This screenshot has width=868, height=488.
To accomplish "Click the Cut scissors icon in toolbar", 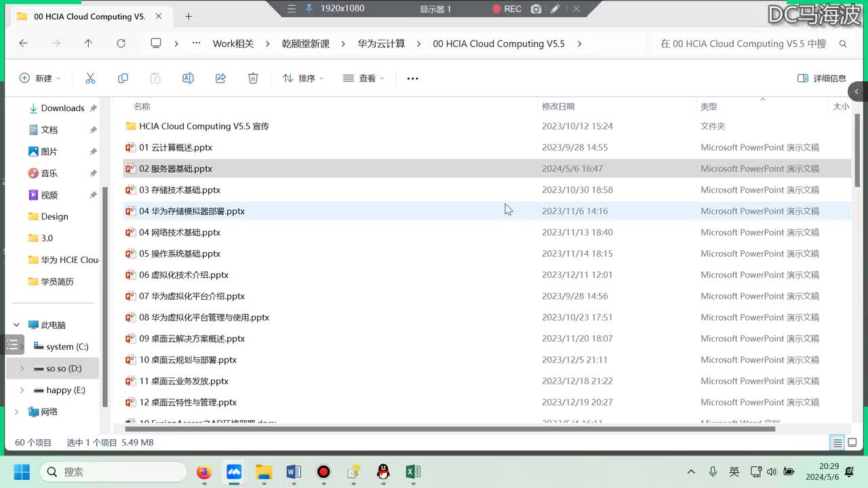I will point(90,79).
